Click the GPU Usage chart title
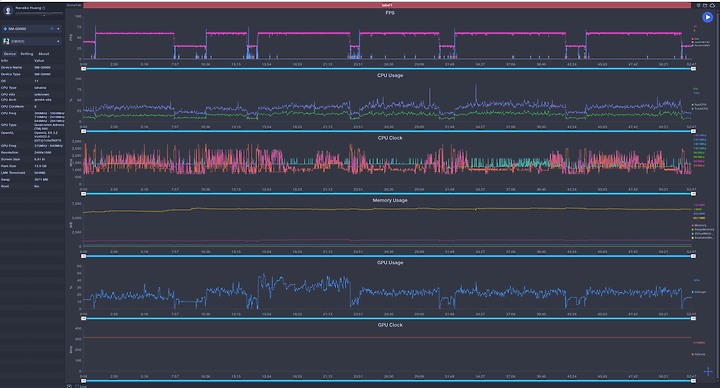Viewport: 720px width, 388px height. click(390, 263)
